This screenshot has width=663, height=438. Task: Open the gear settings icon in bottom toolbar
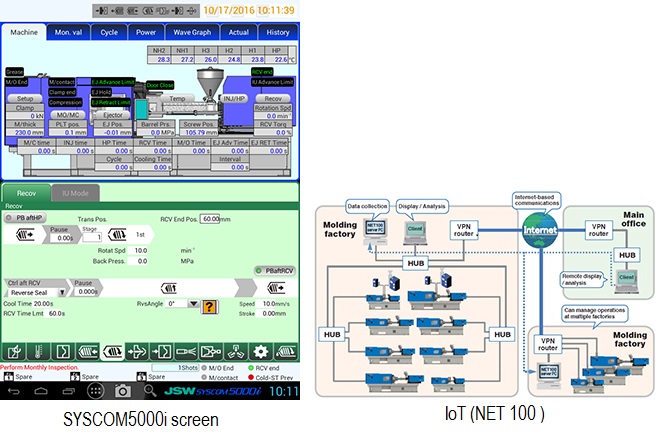tap(260, 351)
